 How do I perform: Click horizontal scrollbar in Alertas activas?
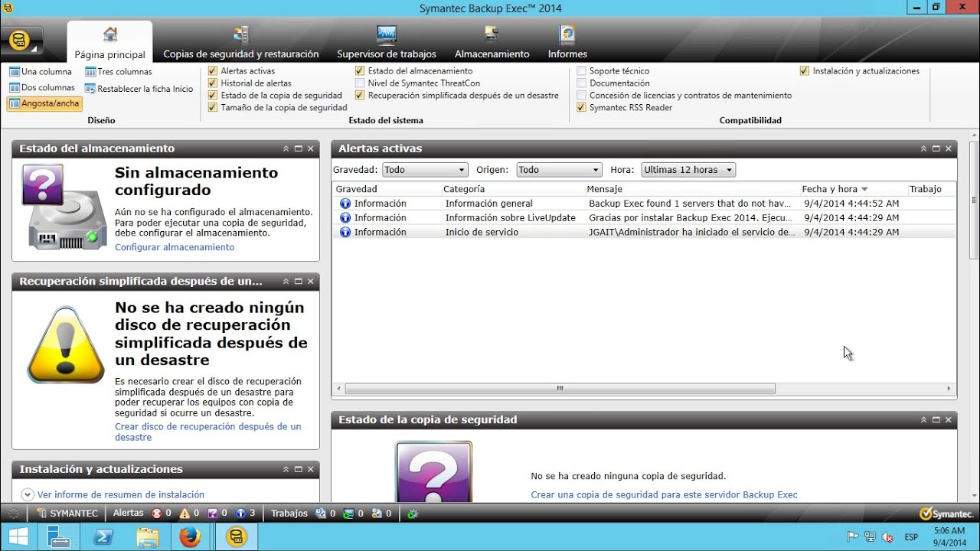(560, 389)
